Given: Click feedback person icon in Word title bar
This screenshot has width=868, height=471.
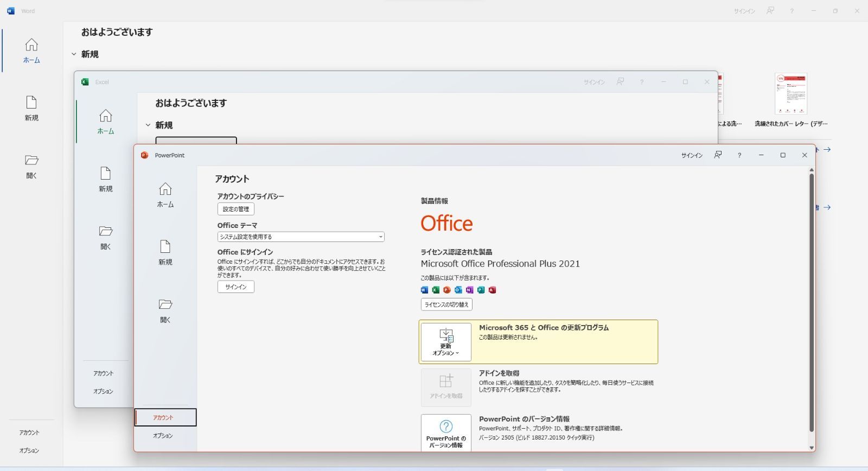Looking at the screenshot, I should click(770, 11).
